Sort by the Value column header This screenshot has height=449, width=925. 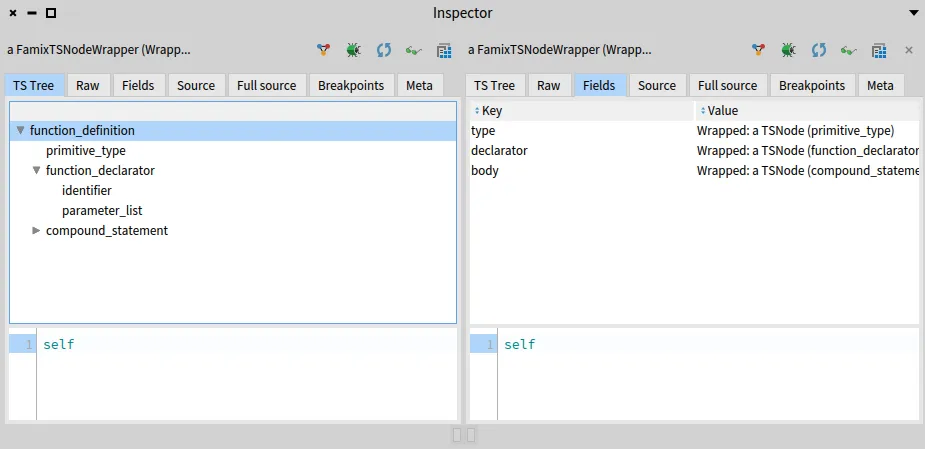tap(808, 110)
